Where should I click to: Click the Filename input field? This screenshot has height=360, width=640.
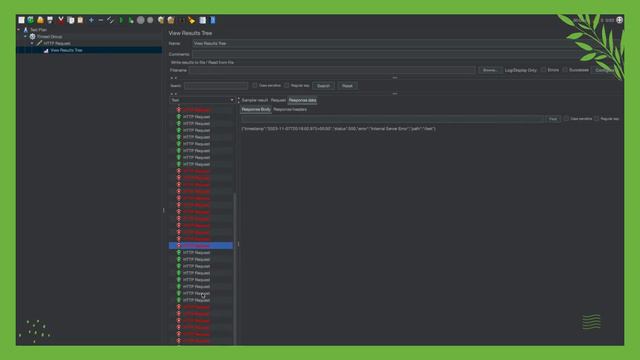[332, 70]
